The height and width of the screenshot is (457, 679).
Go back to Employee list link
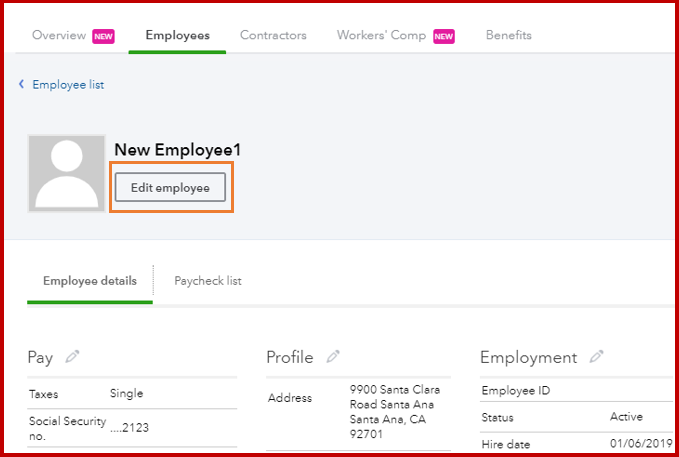(x=68, y=85)
